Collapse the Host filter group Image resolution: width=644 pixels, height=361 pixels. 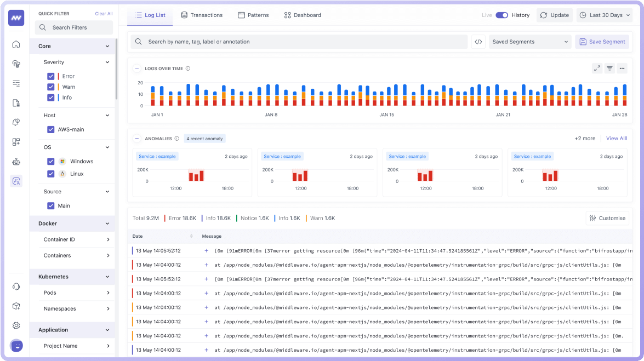(x=107, y=116)
